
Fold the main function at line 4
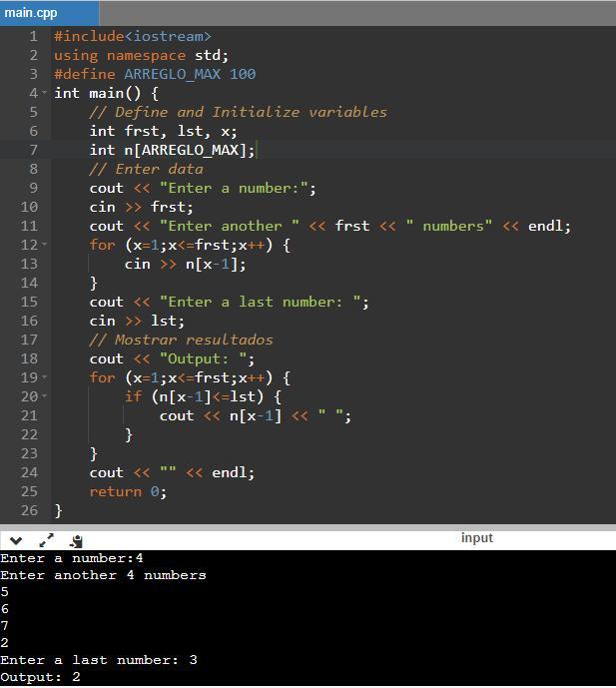[x=44, y=93]
